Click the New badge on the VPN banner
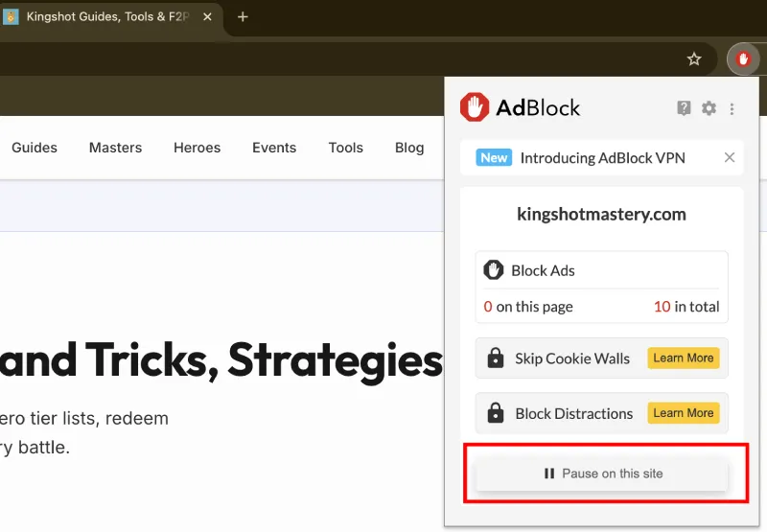 click(x=494, y=157)
